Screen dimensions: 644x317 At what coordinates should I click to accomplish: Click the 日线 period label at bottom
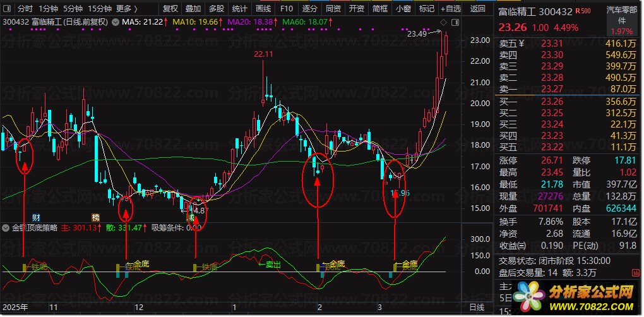pyautogui.click(x=477, y=307)
